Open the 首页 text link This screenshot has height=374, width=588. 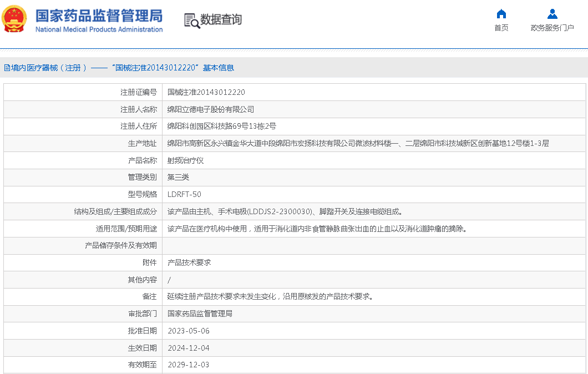click(501, 28)
